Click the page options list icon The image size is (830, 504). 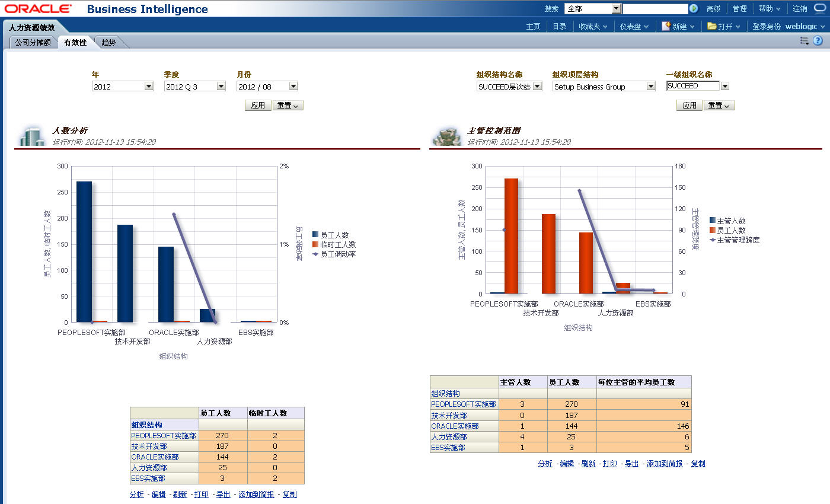[x=805, y=40]
